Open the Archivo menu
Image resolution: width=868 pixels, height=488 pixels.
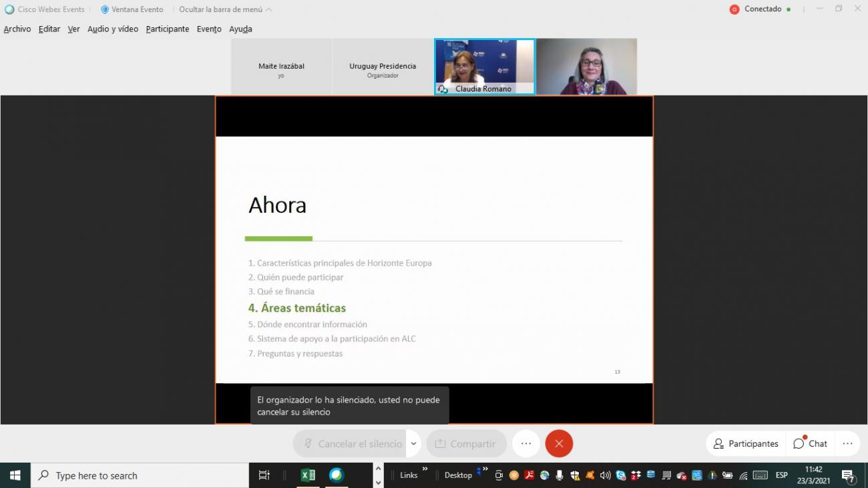point(17,29)
